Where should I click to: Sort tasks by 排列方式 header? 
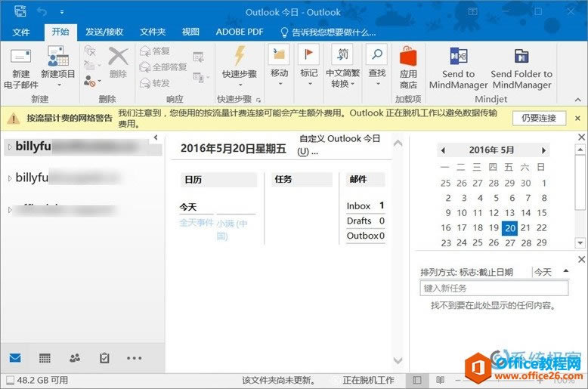[467, 273]
